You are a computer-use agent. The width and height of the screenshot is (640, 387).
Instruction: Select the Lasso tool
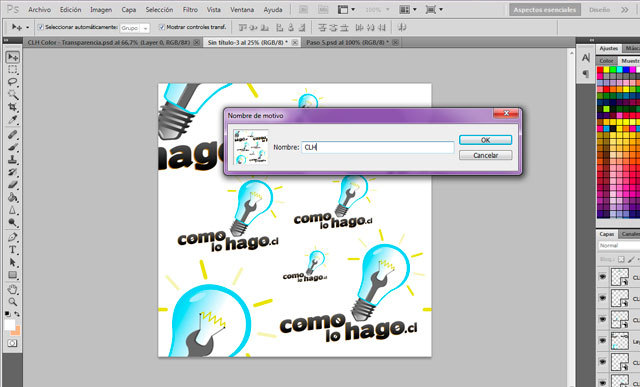pyautogui.click(x=13, y=82)
